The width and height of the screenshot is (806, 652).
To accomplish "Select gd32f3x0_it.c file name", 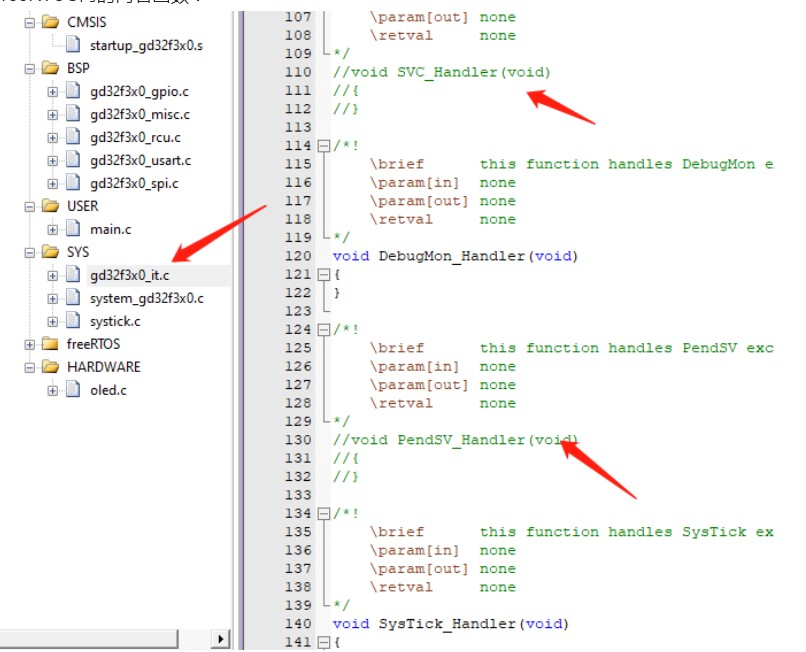I will (130, 276).
